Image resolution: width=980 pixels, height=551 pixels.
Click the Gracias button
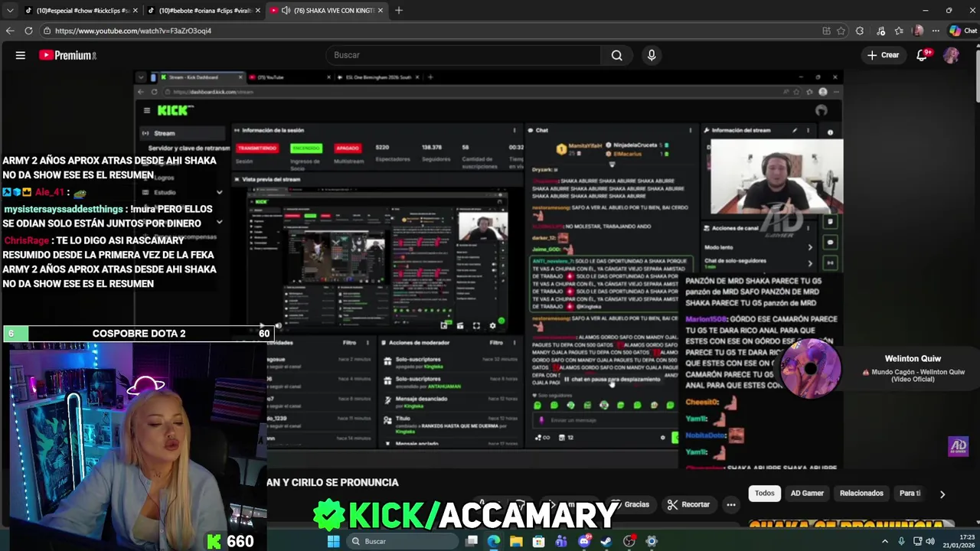pyautogui.click(x=631, y=504)
